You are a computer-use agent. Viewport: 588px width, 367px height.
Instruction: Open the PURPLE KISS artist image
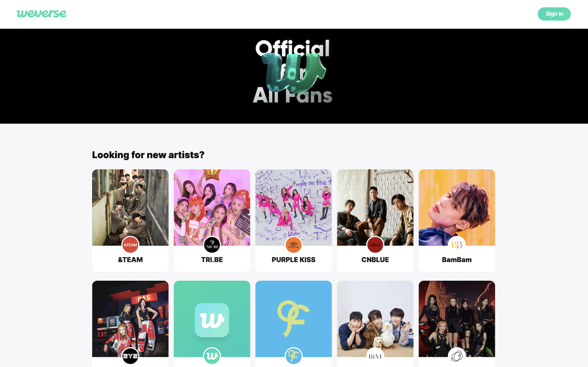tap(293, 207)
